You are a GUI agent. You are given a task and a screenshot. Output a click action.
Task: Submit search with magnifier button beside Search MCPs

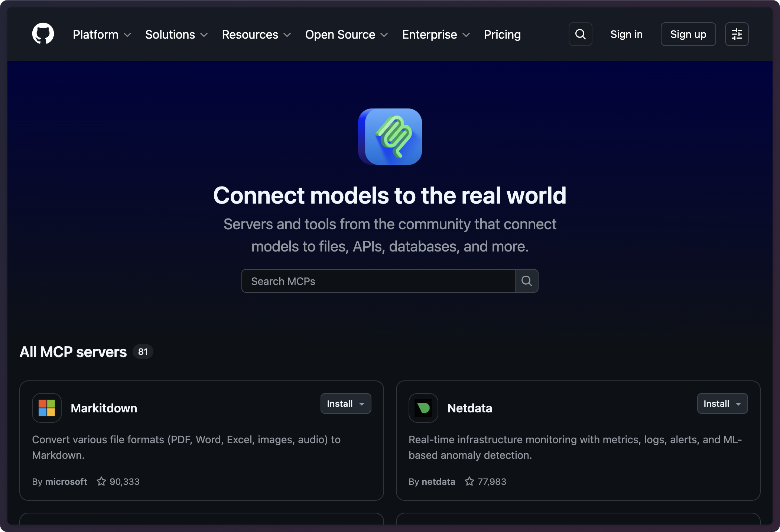[x=526, y=281]
